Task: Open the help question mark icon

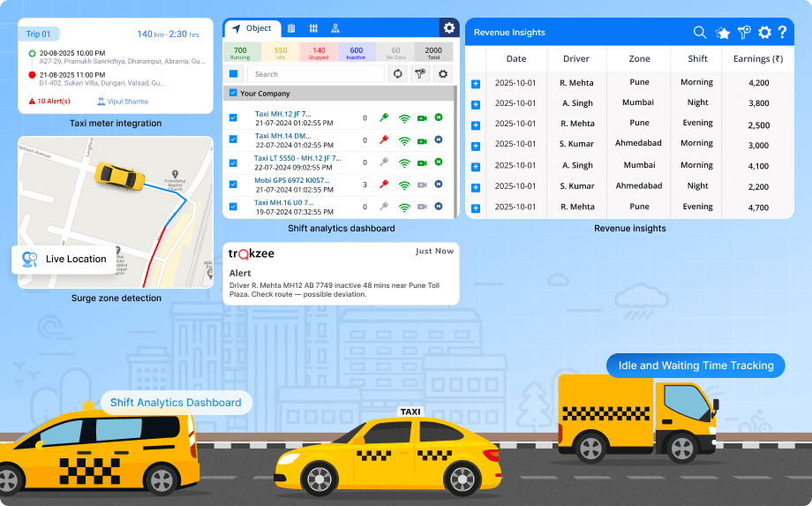Action: pos(782,33)
